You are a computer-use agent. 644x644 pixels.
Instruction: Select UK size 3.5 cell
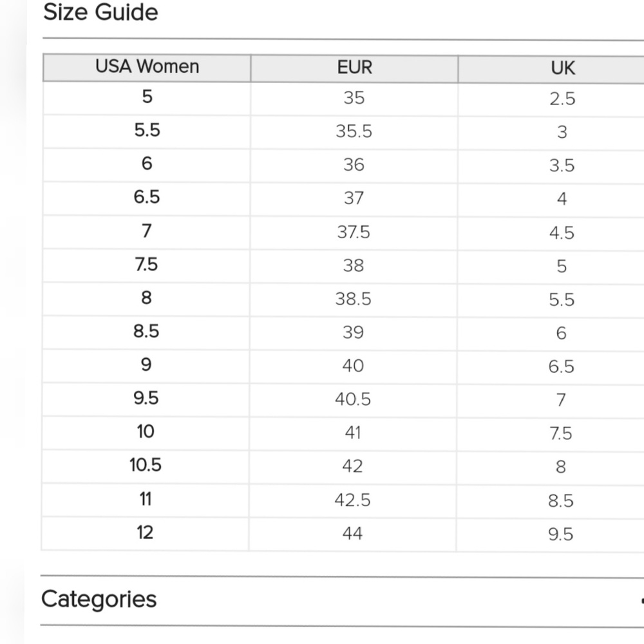[562, 166]
